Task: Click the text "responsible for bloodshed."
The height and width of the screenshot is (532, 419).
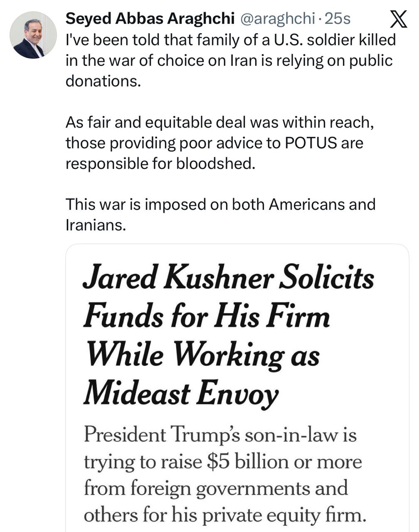Action: tap(160, 163)
